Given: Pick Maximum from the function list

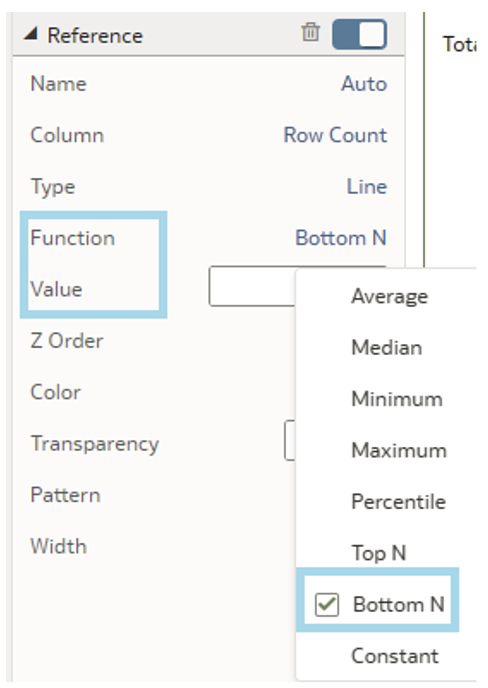Looking at the screenshot, I should tap(399, 450).
